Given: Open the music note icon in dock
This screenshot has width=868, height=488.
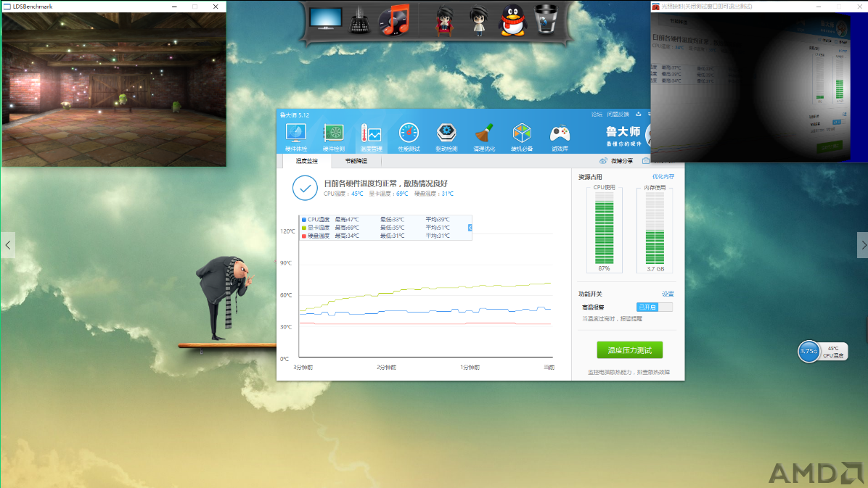Looking at the screenshot, I should 394,20.
